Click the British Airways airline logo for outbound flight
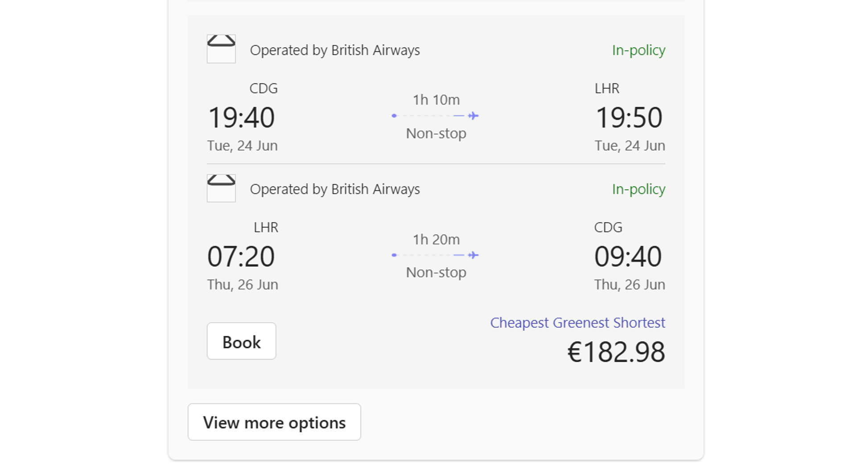 [x=221, y=49]
